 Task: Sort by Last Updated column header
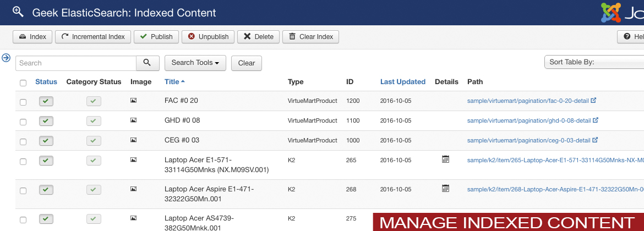click(x=402, y=81)
